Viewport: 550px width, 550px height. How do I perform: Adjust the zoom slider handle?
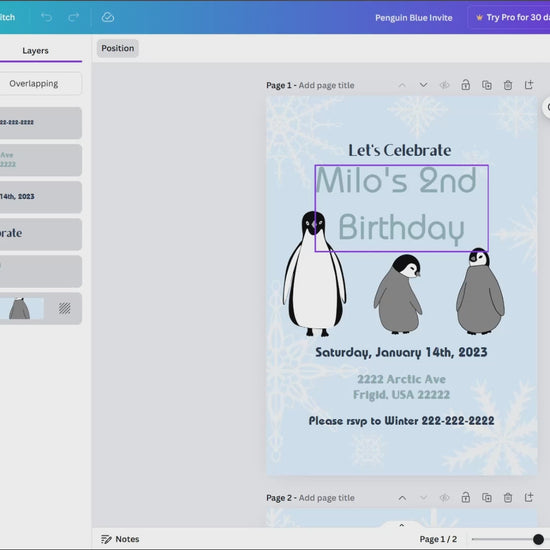coord(538,539)
